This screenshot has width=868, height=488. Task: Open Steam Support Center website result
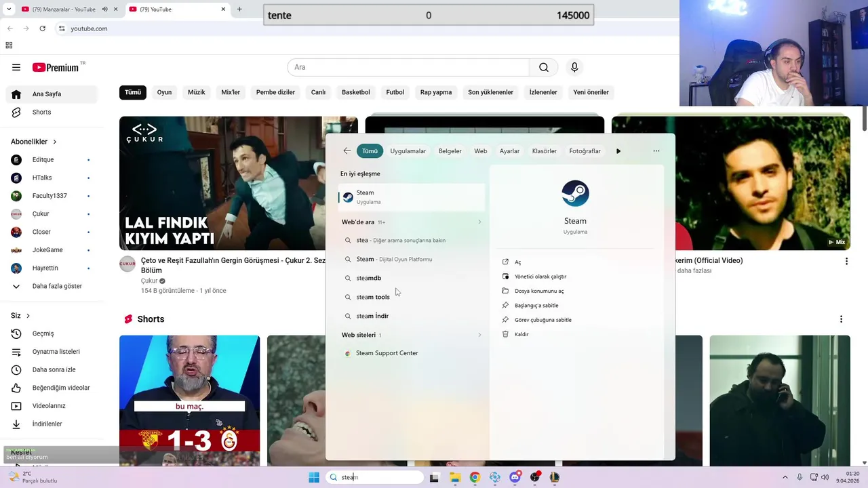coord(412,353)
